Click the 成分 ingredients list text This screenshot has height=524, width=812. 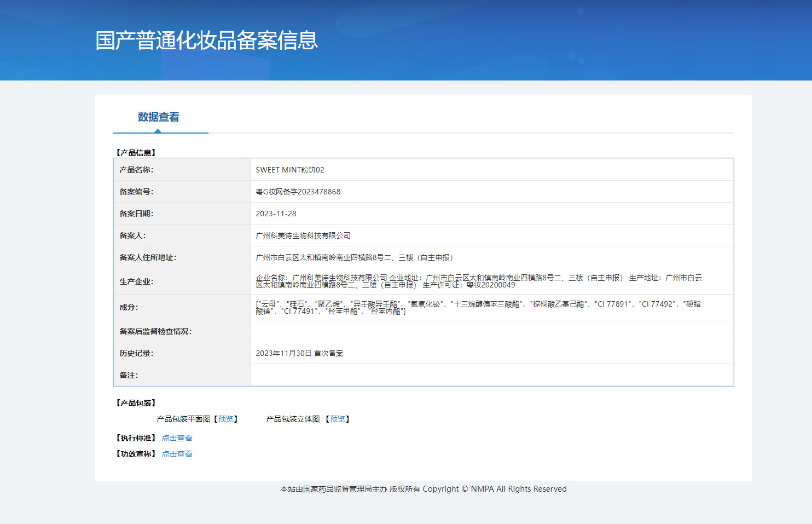click(x=478, y=307)
